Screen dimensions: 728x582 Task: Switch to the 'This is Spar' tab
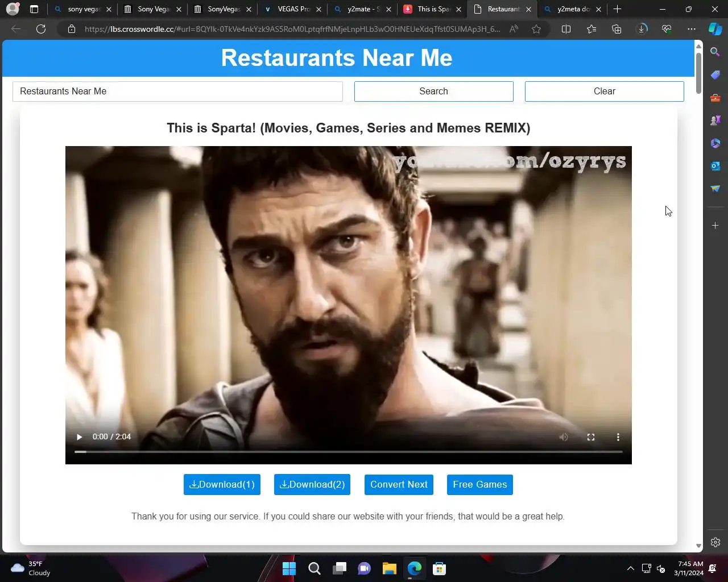433,9
